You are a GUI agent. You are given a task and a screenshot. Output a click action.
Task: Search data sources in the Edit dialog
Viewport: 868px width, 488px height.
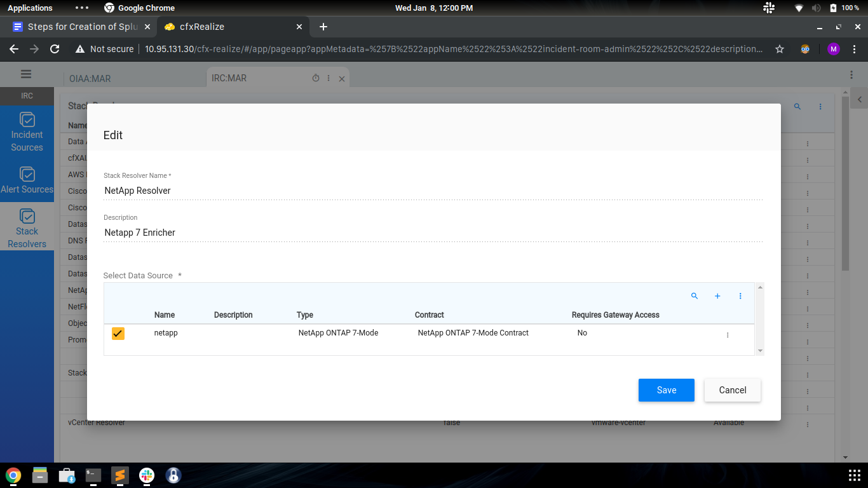(695, 296)
